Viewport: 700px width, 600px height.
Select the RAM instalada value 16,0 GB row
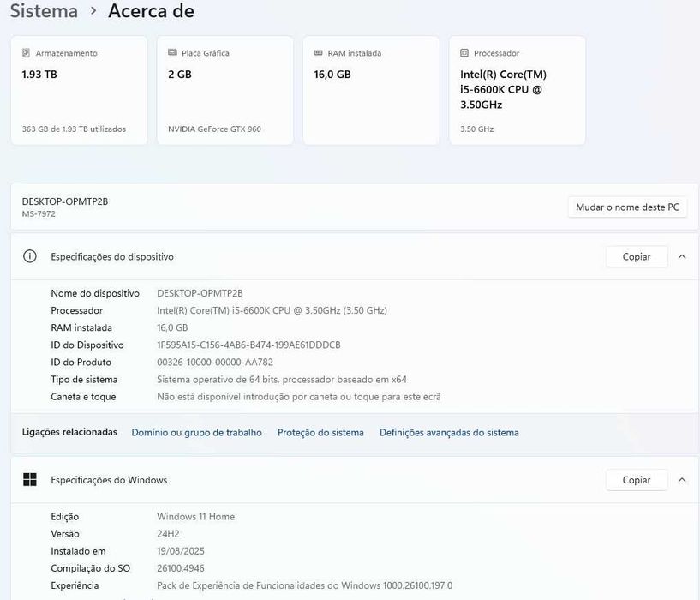point(172,327)
